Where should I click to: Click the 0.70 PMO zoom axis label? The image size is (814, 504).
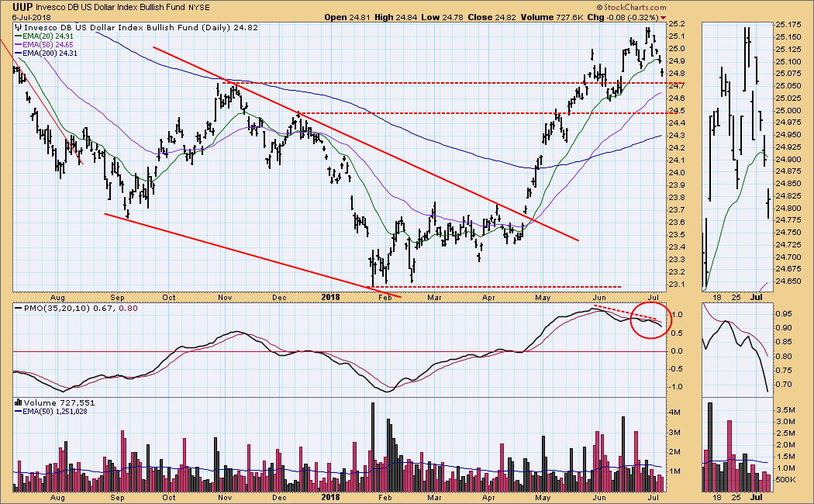[783, 385]
